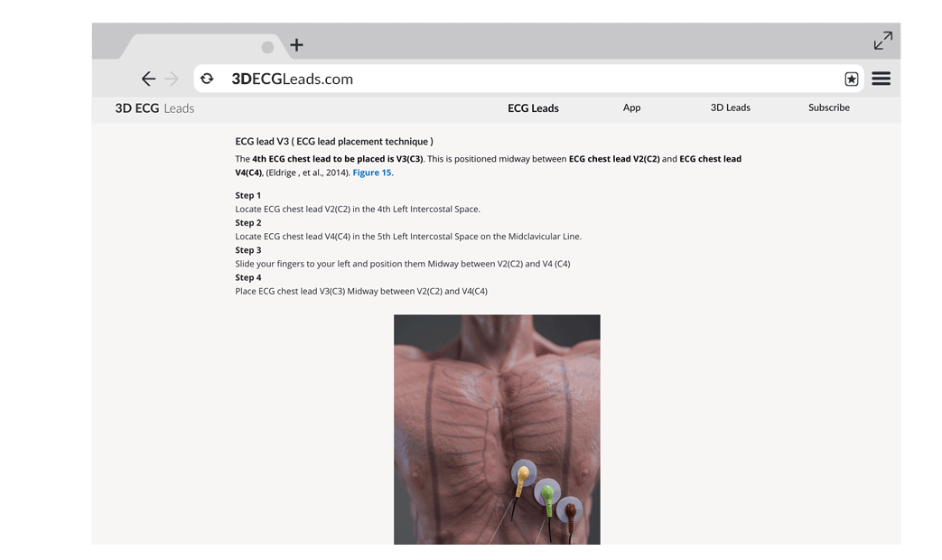The image size is (942, 560).
Task: Go back with the browser back arrow
Action: pos(148,79)
